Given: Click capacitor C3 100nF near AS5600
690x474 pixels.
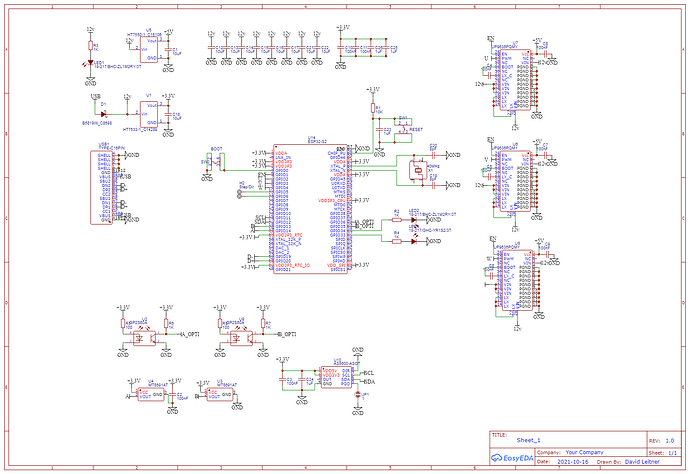Looking at the screenshot, I should point(283,378).
